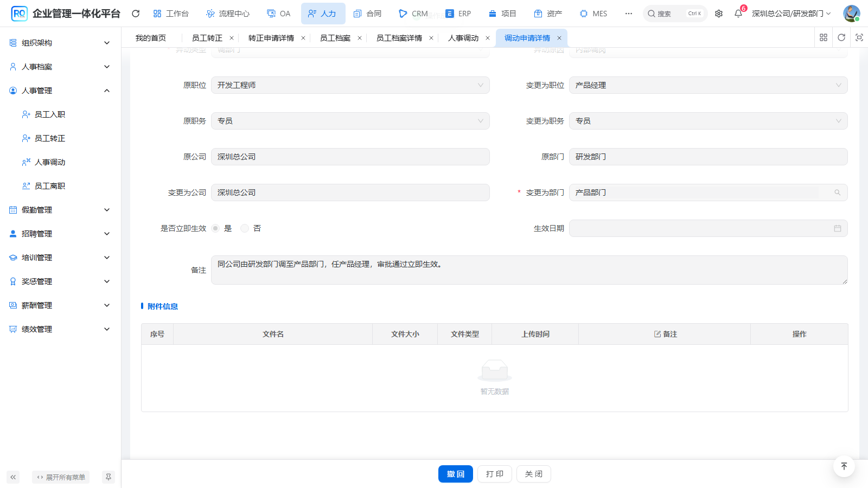The height and width of the screenshot is (488, 868).
Task: Click the top search box
Action: click(x=675, y=14)
